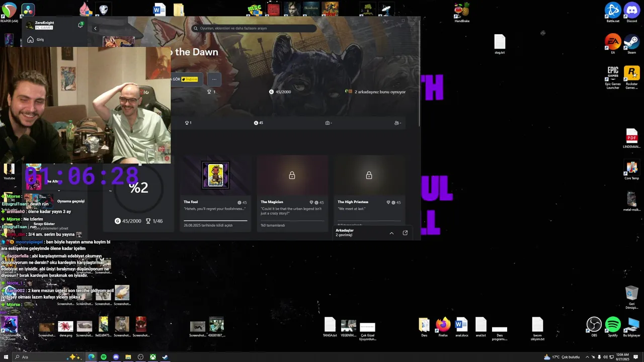Click the Xbox app back arrow

95,28
